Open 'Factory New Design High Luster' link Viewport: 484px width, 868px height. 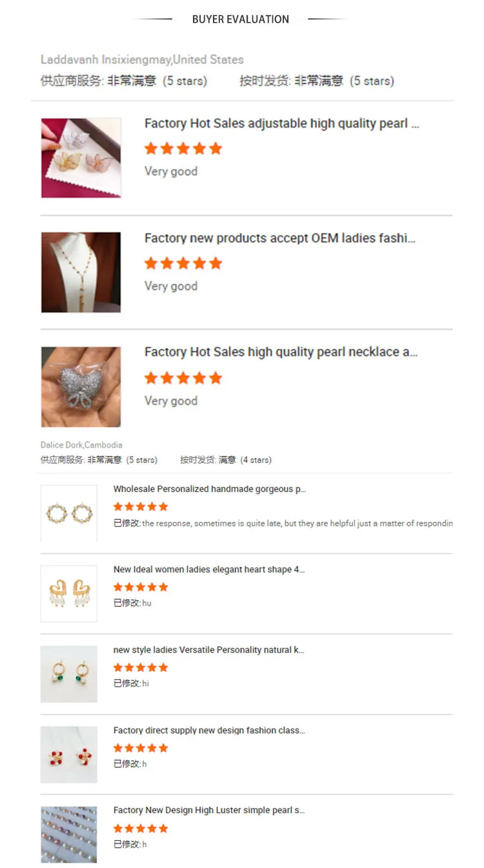(209, 810)
